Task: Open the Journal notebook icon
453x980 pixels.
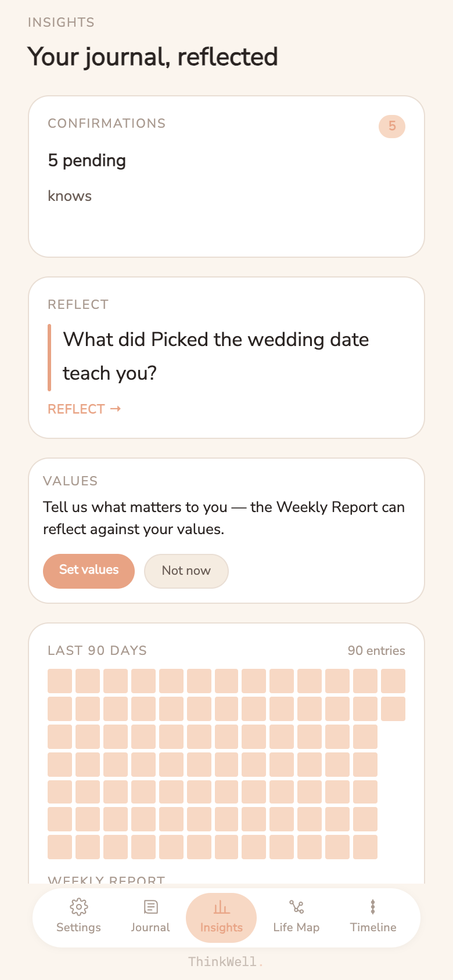Action: (x=150, y=907)
